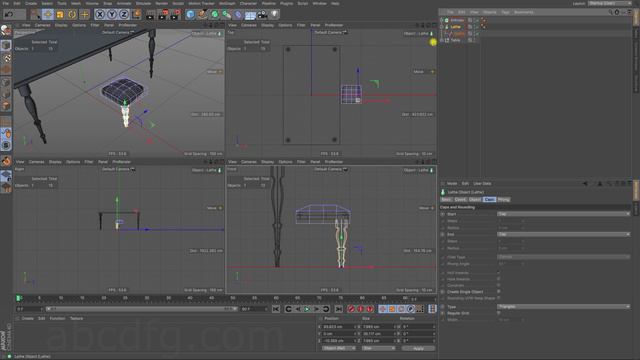
Task: Open the Plugins menu
Action: [287, 3]
